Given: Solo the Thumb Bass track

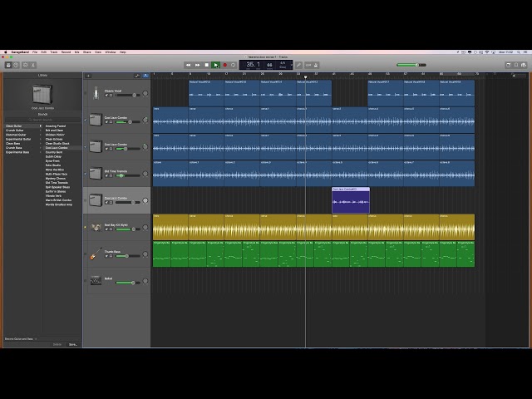Looking at the screenshot, I should pos(111,256).
